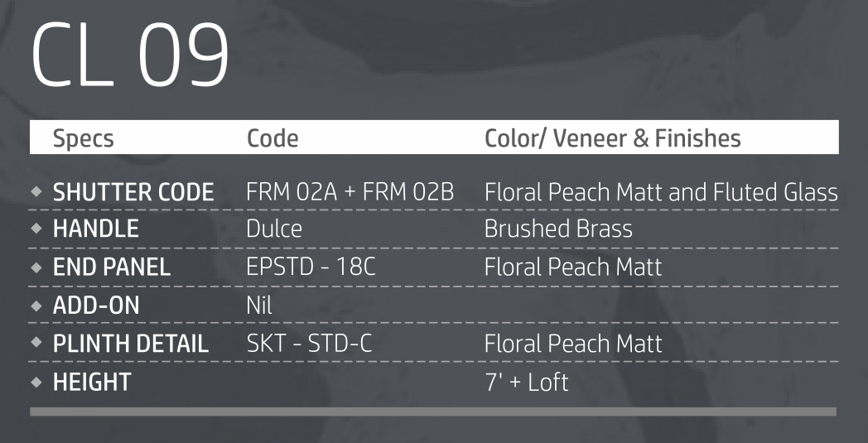Click the Code column header

[x=272, y=137]
